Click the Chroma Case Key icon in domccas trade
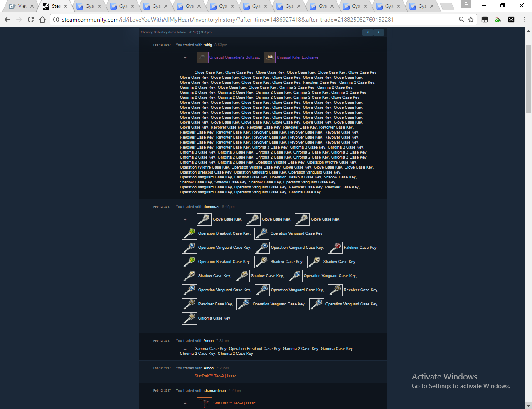This screenshot has width=532, height=409. coord(190,318)
